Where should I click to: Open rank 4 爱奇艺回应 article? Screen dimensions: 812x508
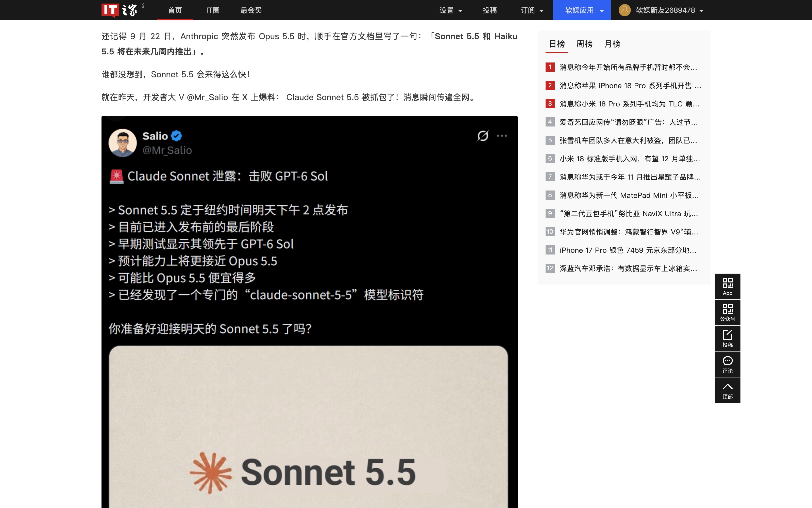629,122
